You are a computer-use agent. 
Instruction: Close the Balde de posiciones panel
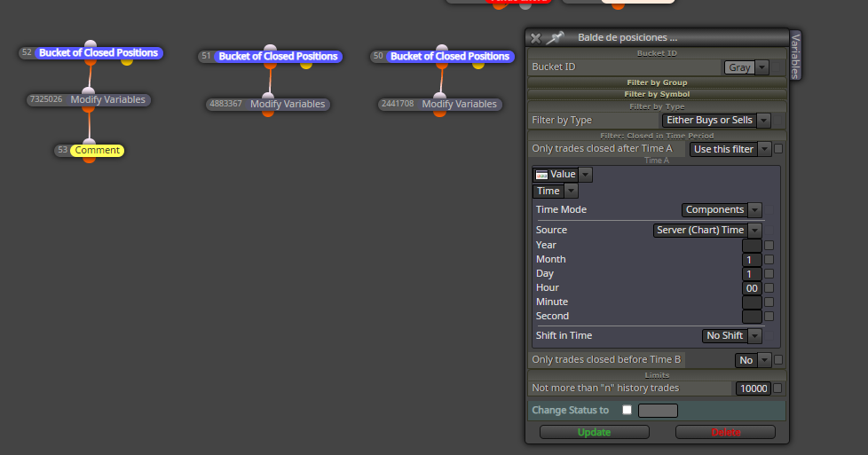535,37
